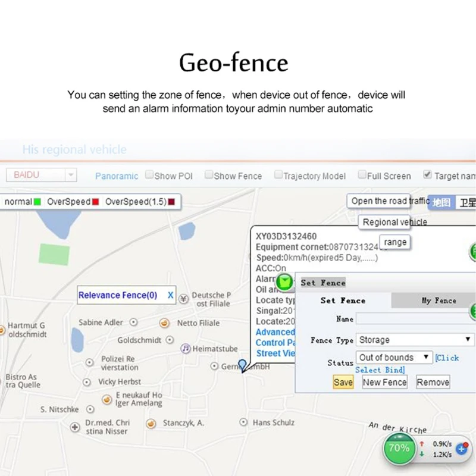Click the green 70% circle widget
The image size is (476, 476).
[x=399, y=448]
